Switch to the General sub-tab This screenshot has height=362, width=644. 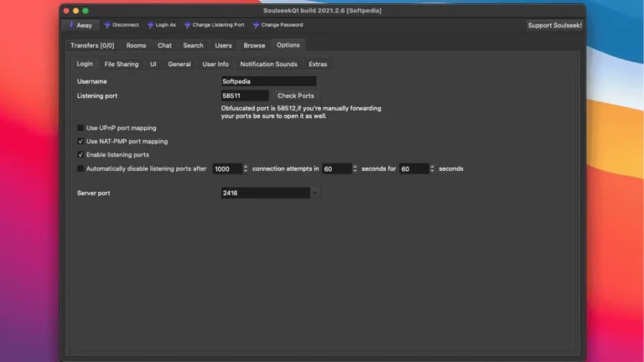[x=179, y=64]
